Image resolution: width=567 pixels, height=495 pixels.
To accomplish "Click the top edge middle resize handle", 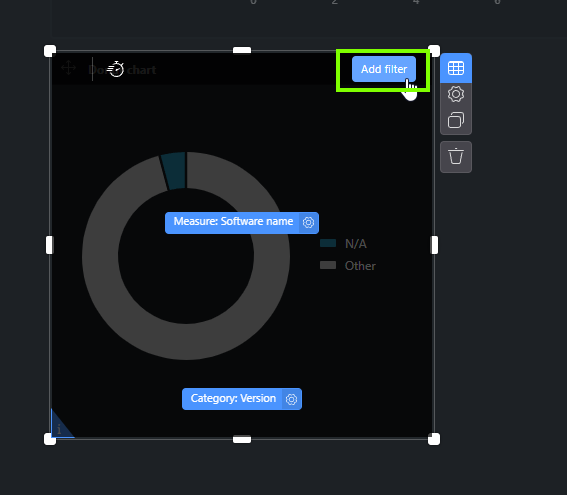I will click(242, 50).
